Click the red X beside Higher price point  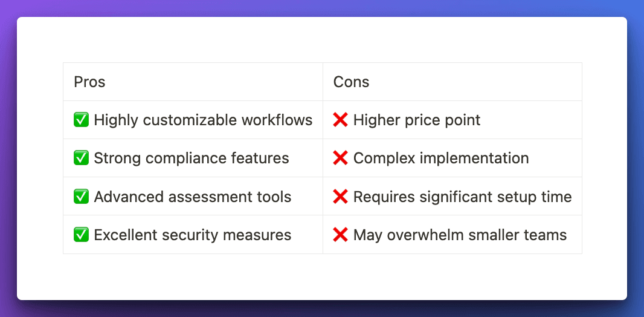click(x=340, y=120)
